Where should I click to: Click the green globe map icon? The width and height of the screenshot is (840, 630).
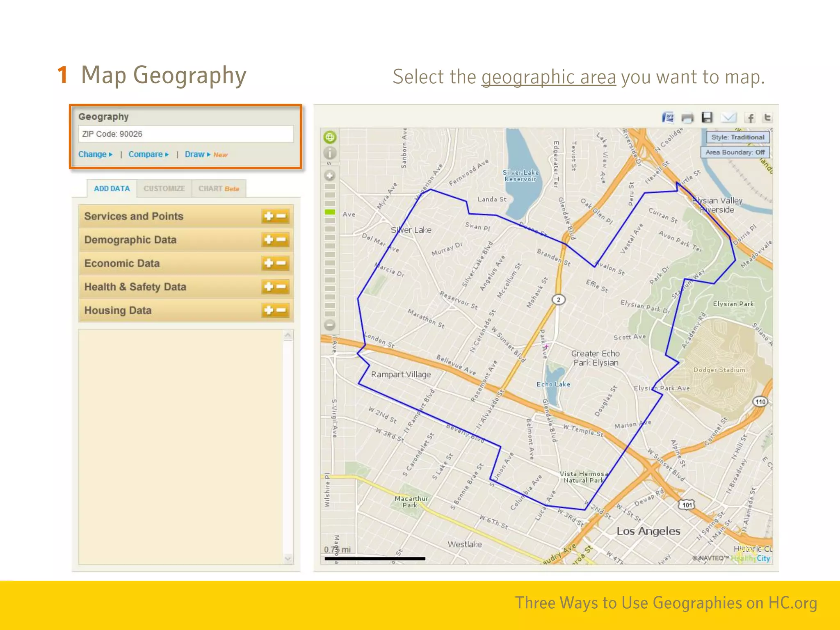click(330, 137)
